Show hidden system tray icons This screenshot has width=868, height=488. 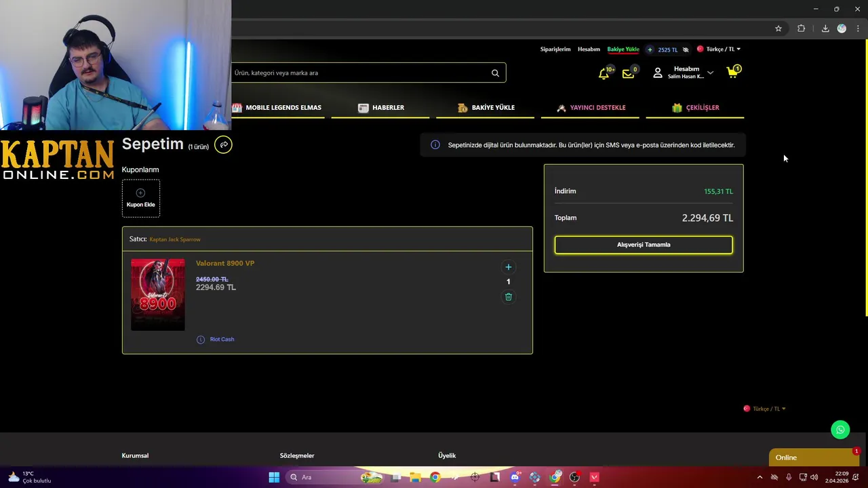(759, 477)
